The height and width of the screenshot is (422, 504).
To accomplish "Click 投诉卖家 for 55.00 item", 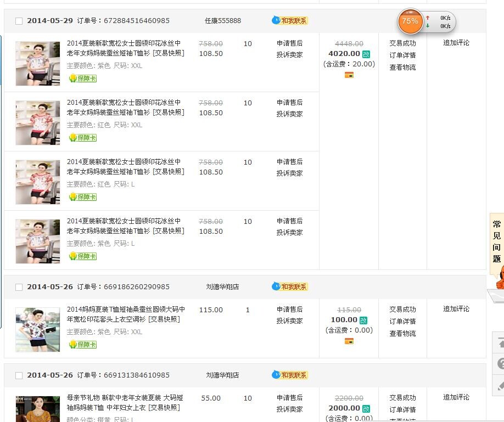I will [289, 409].
